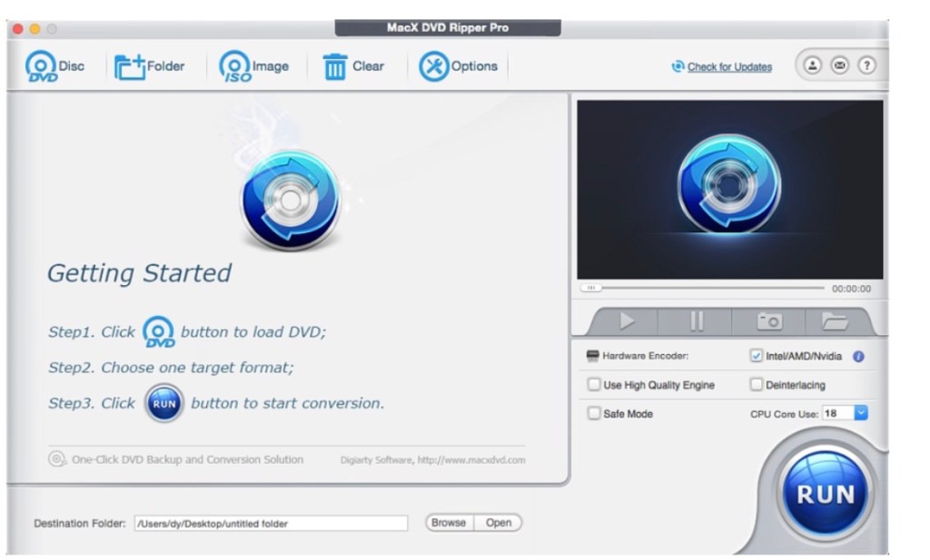The width and height of the screenshot is (930, 560).
Task: Click the Hardware Encoder chip icon
Action: [x=592, y=356]
